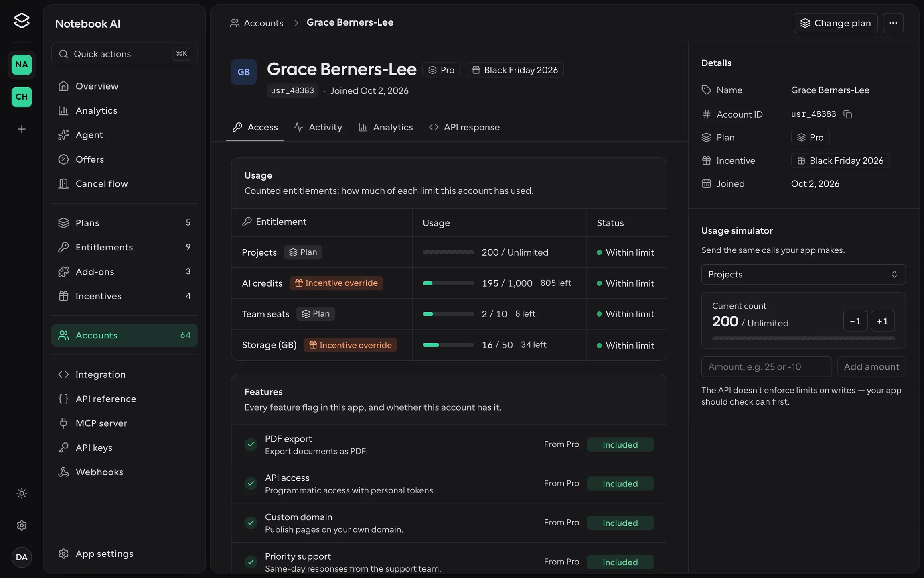
Task: Open the MCP server page
Action: point(124,423)
